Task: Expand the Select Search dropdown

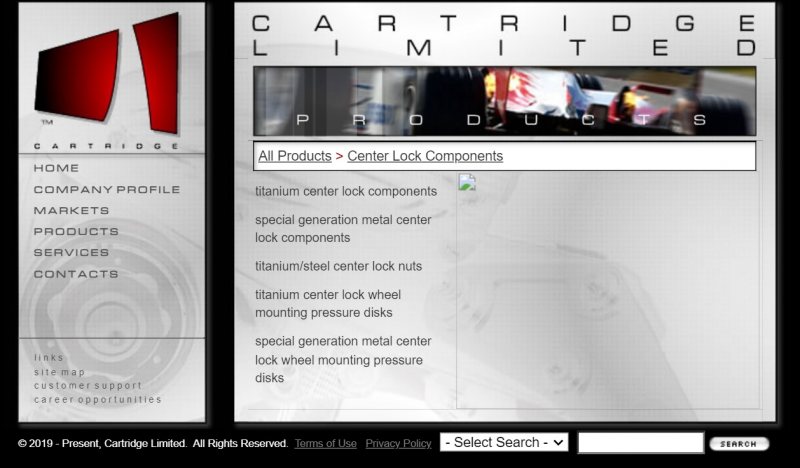Action: (504, 442)
